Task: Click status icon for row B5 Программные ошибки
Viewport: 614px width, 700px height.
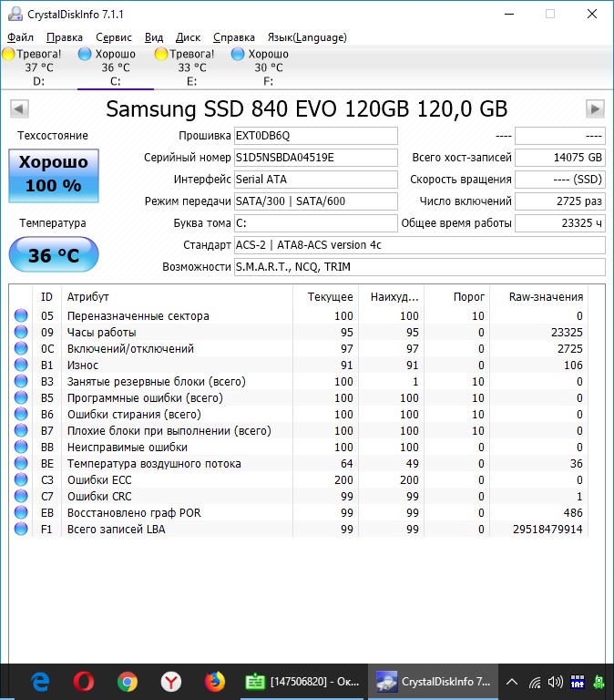Action: tap(21, 397)
